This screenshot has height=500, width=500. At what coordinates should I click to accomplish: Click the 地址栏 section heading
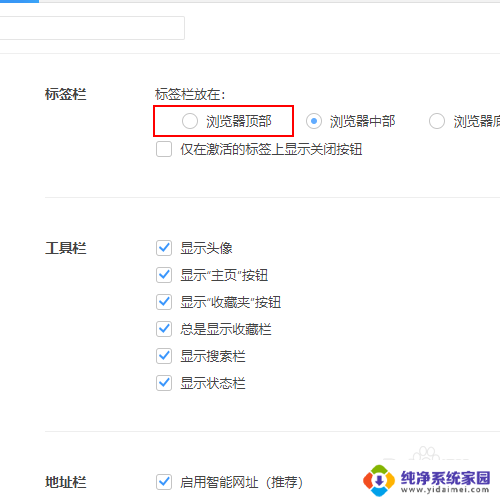click(x=66, y=482)
